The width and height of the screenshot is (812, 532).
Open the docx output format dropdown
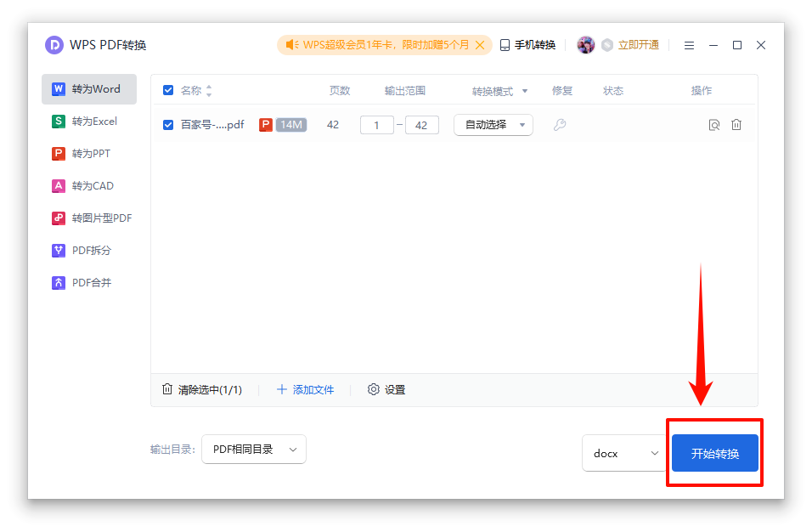click(624, 453)
